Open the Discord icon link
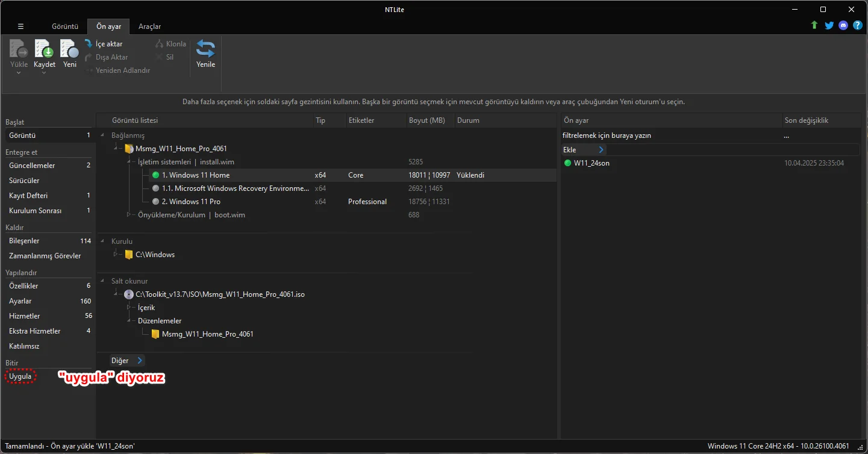The height and width of the screenshot is (454, 868). (843, 25)
